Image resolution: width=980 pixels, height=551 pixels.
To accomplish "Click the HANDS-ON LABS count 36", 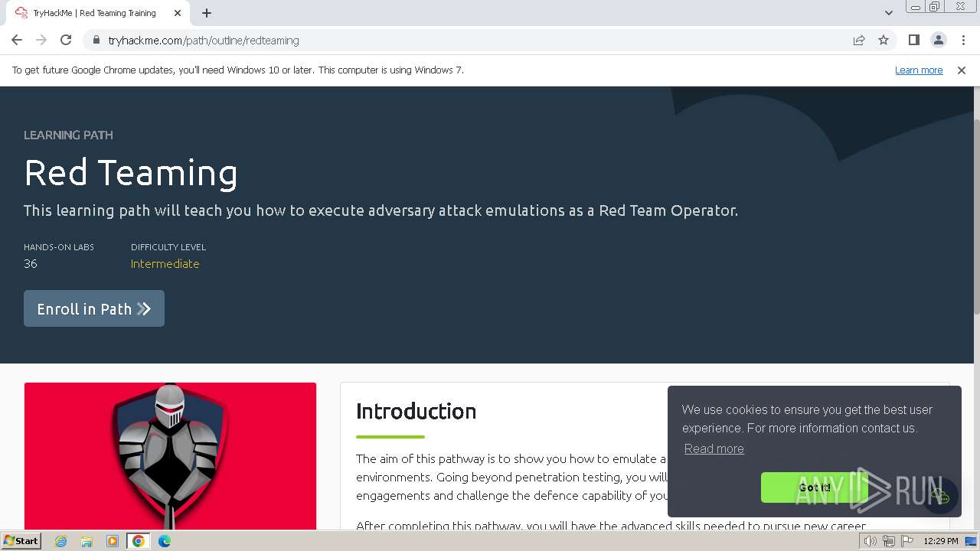I will pyautogui.click(x=31, y=263).
